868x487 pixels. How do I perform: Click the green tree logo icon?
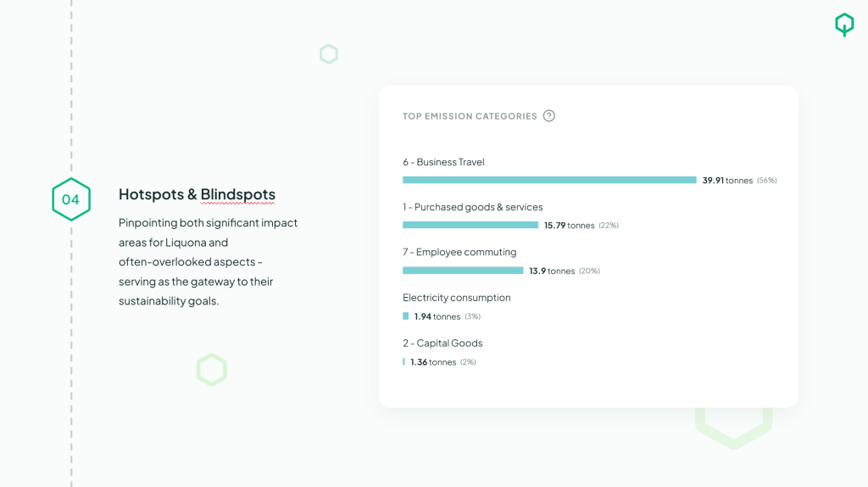pos(844,24)
